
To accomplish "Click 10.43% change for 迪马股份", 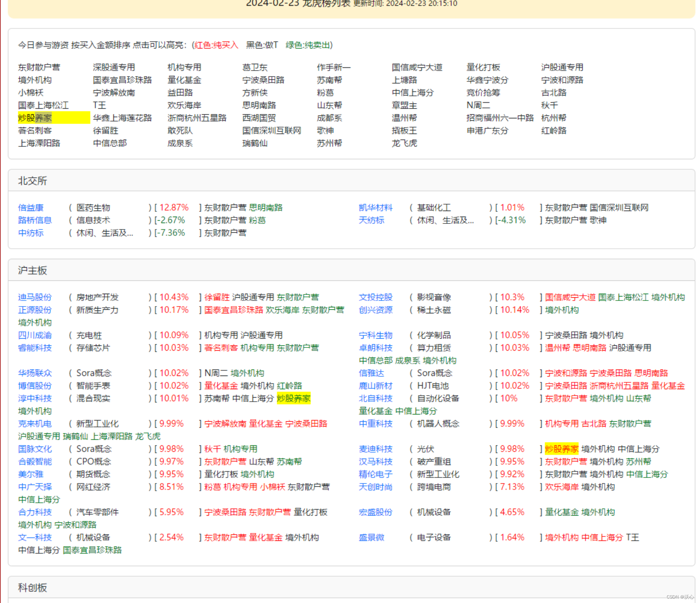I will (174, 297).
